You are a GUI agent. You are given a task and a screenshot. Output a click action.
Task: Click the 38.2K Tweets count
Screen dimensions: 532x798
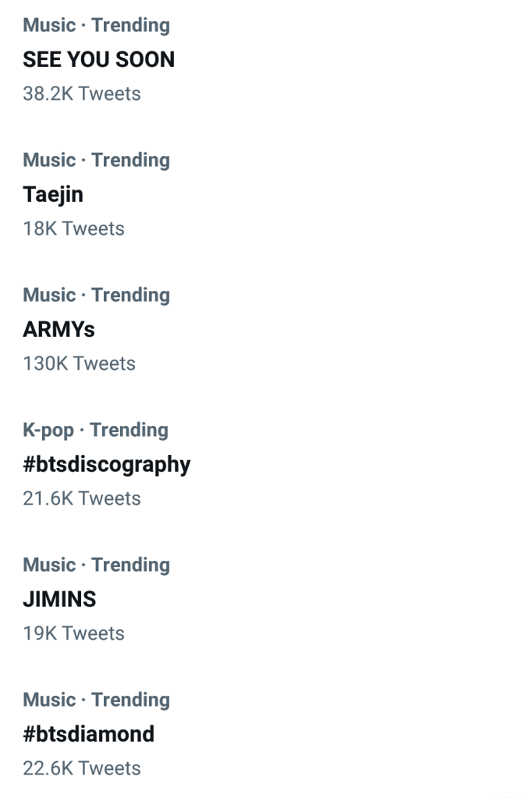pos(82,94)
